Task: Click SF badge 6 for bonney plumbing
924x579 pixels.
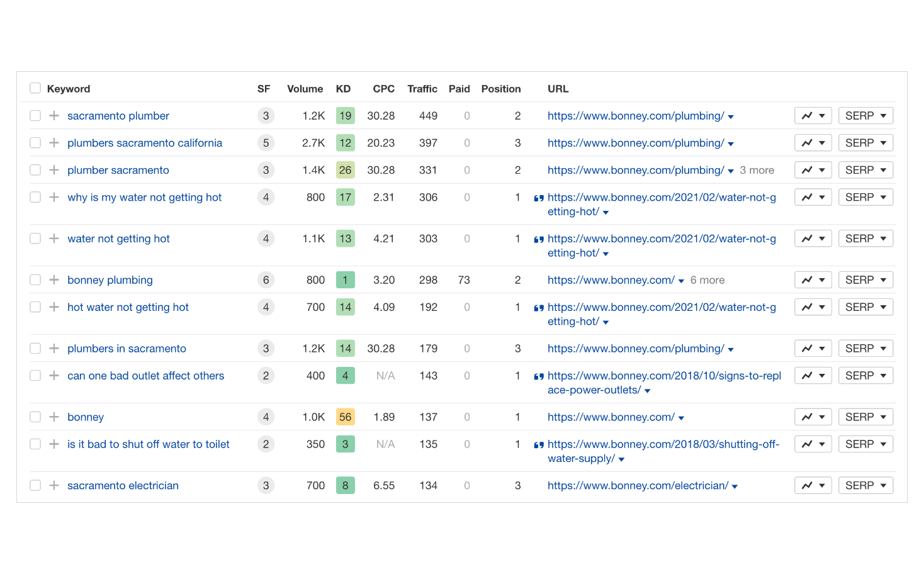Action: tap(266, 280)
